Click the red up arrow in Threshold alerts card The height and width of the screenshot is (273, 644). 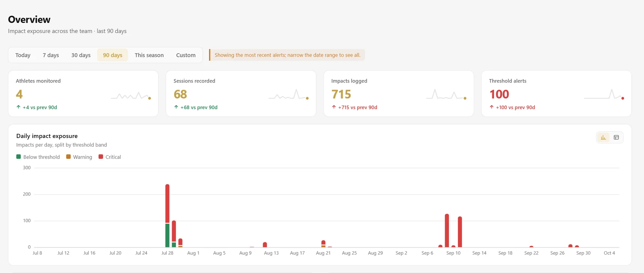coord(492,107)
